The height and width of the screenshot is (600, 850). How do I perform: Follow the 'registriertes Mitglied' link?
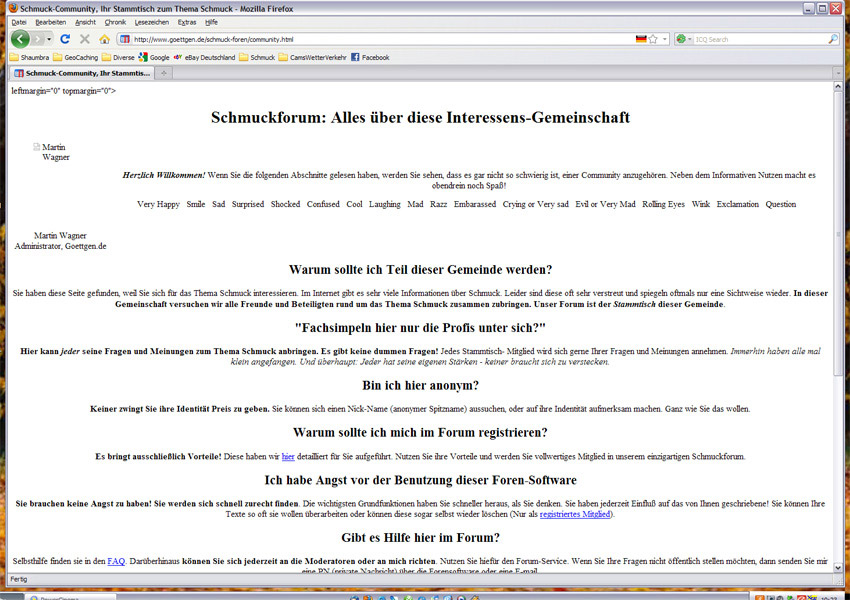(x=575, y=514)
